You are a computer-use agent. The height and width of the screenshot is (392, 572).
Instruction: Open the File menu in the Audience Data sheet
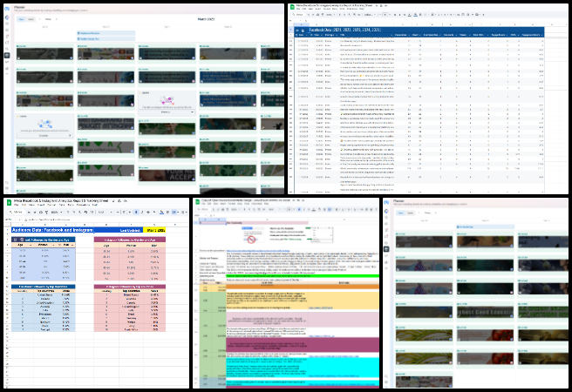tap(16, 206)
